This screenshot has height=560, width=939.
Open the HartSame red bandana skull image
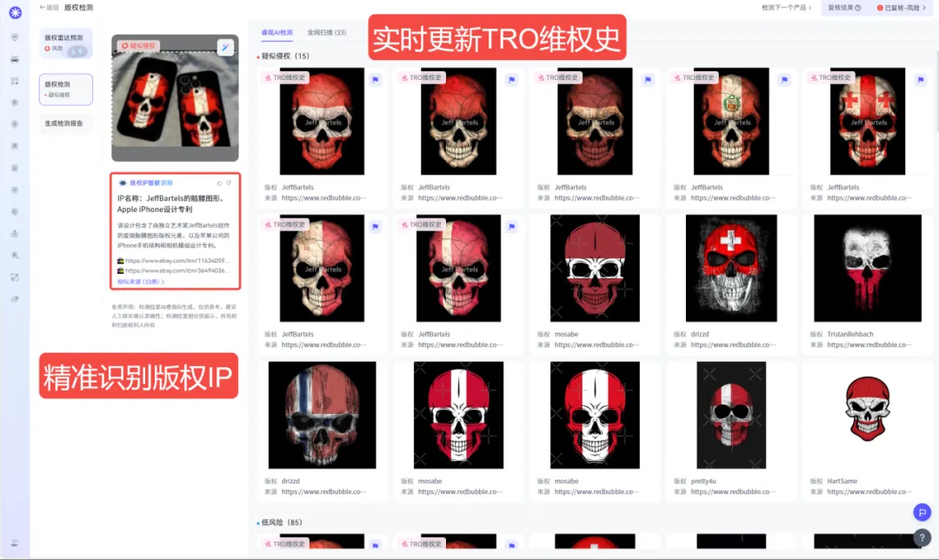point(867,409)
